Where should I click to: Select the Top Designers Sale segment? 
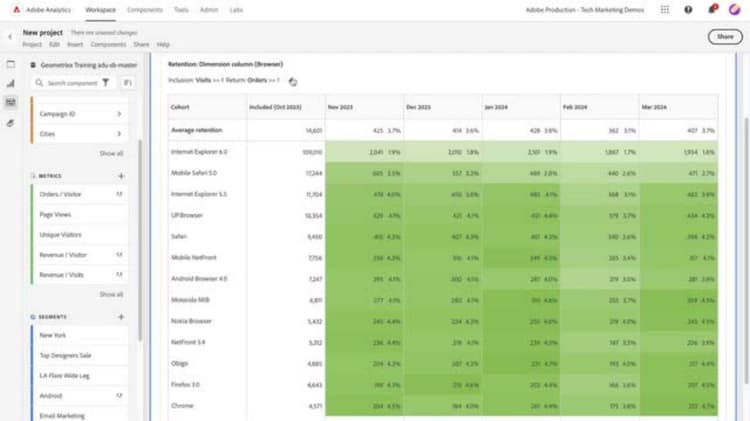79,355
